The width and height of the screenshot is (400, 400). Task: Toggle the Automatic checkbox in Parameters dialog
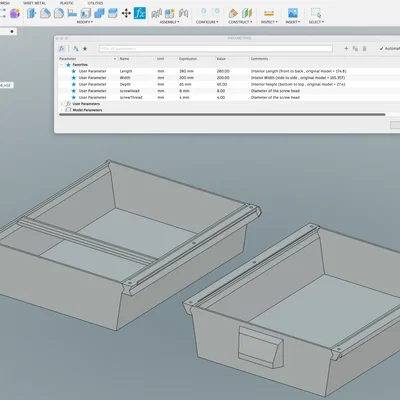(381, 49)
